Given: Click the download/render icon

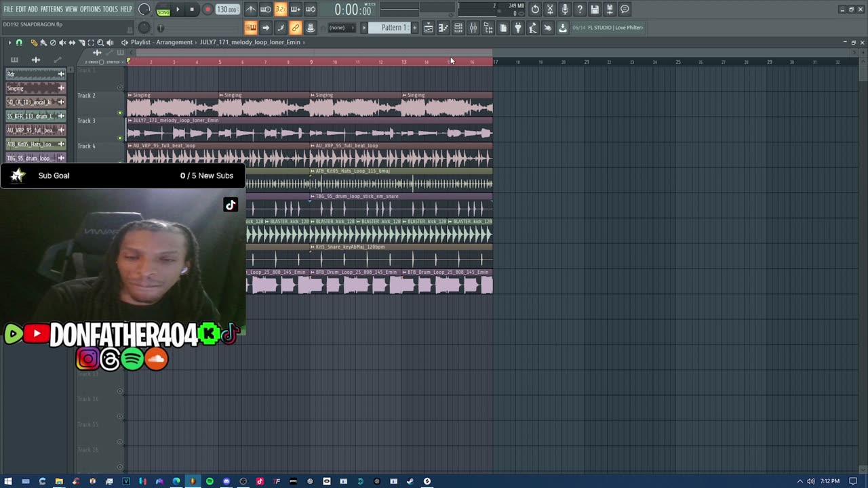Looking at the screenshot, I should tap(563, 28).
